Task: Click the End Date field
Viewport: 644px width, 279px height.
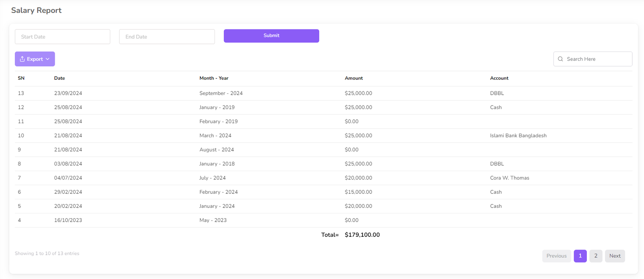Action: 167,37
